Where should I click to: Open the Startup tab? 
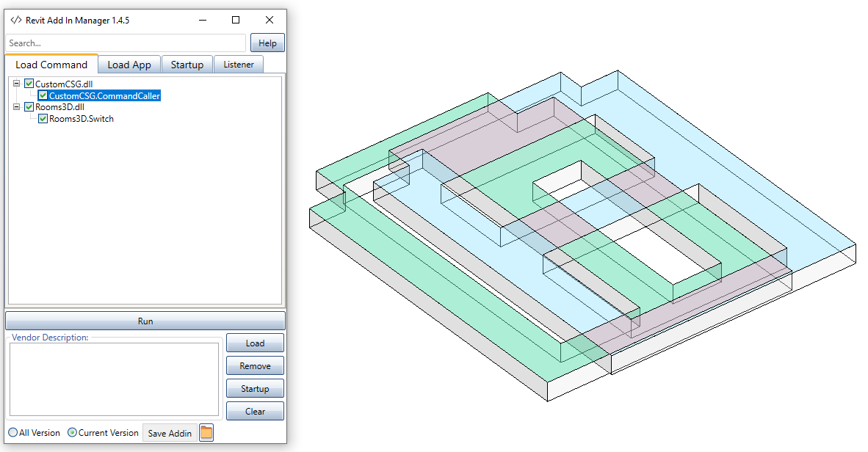point(187,64)
